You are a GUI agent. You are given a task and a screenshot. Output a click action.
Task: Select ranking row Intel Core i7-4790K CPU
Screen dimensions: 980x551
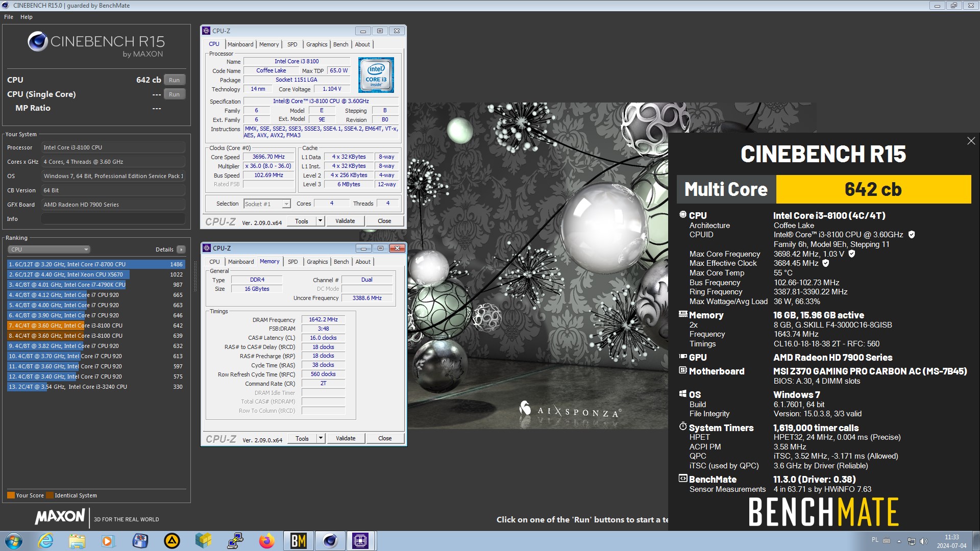pos(96,285)
